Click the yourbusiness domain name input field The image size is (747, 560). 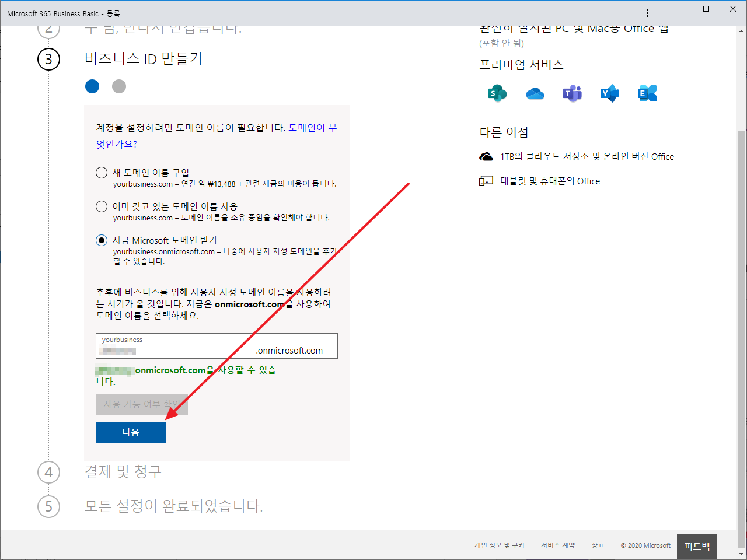coord(217,346)
